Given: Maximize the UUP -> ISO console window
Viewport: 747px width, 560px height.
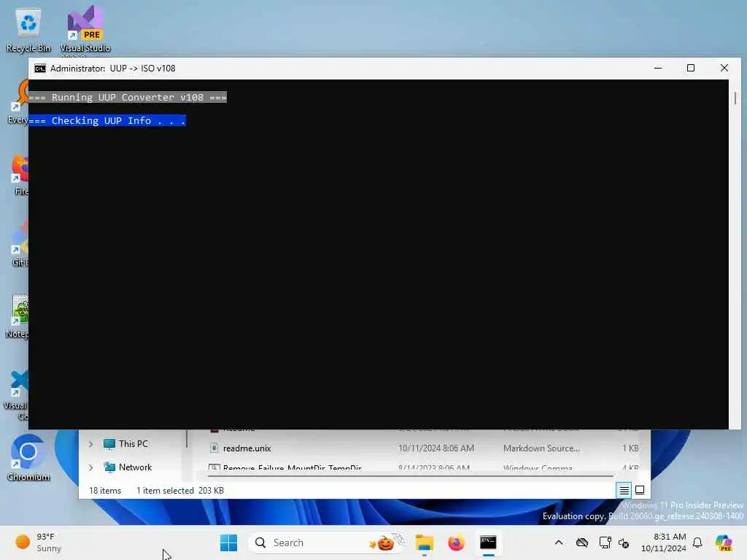Looking at the screenshot, I should click(691, 68).
